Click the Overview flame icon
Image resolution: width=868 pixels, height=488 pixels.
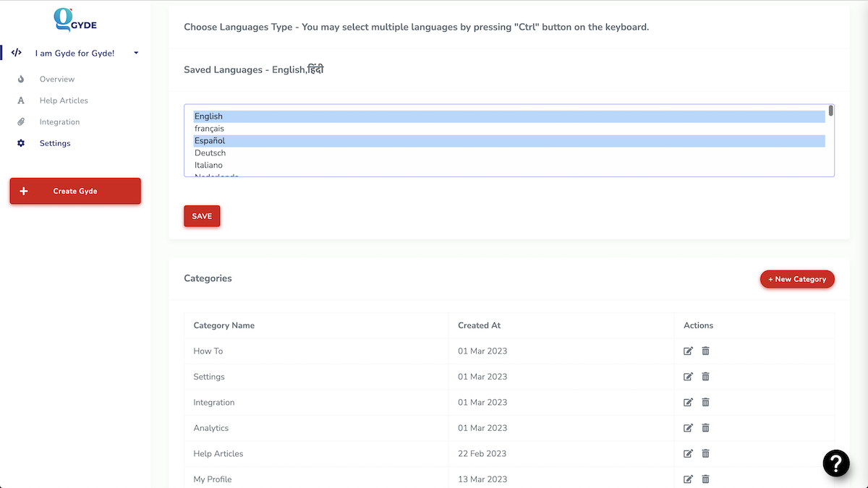(x=21, y=80)
